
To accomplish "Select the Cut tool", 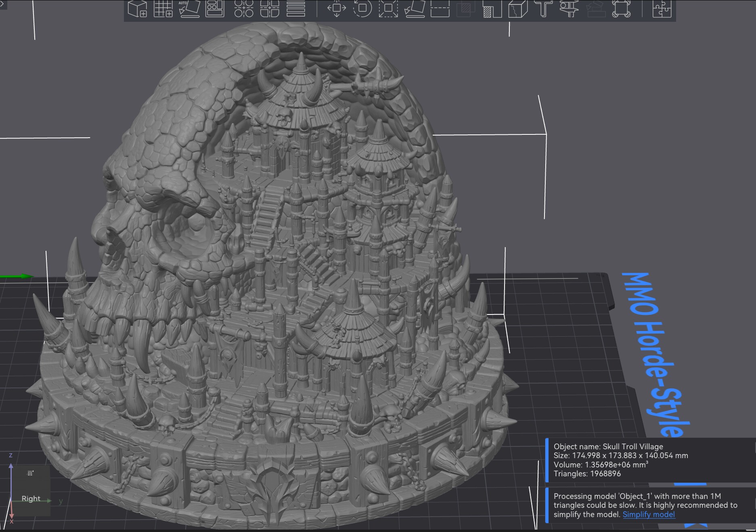I will pyautogui.click(x=440, y=9).
